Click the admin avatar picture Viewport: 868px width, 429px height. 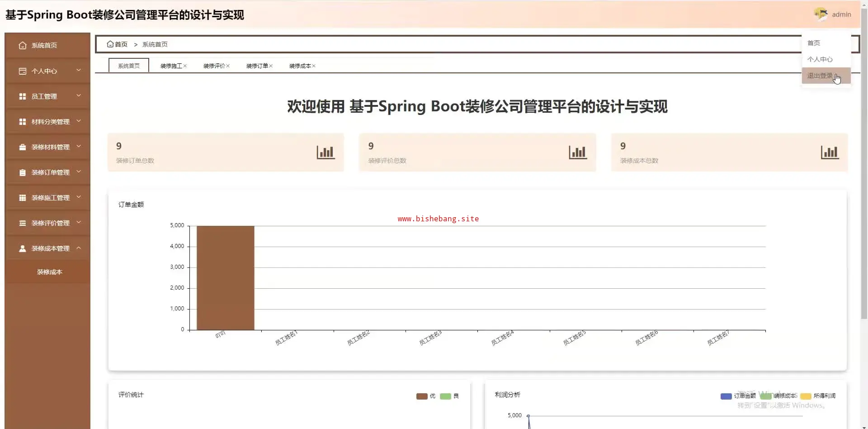point(821,14)
